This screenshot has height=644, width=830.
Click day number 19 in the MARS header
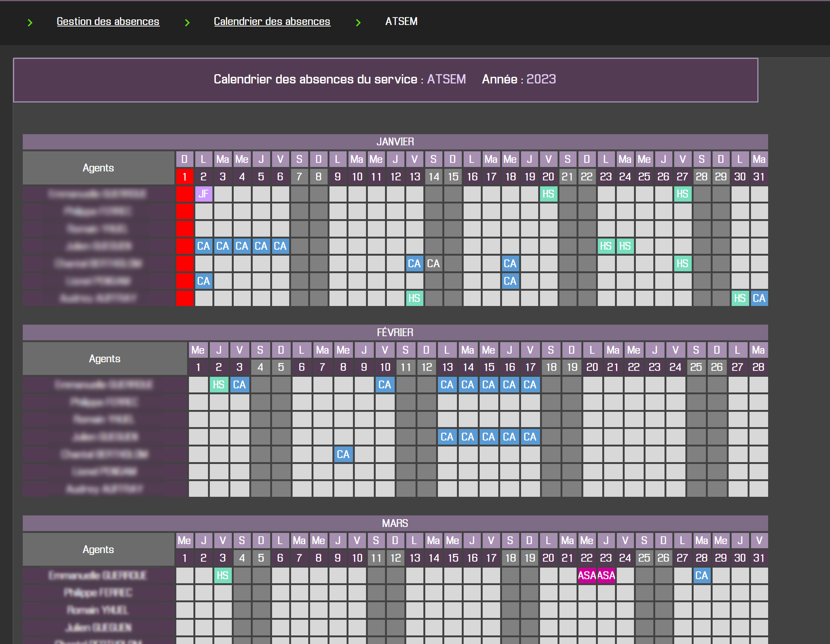click(x=529, y=558)
